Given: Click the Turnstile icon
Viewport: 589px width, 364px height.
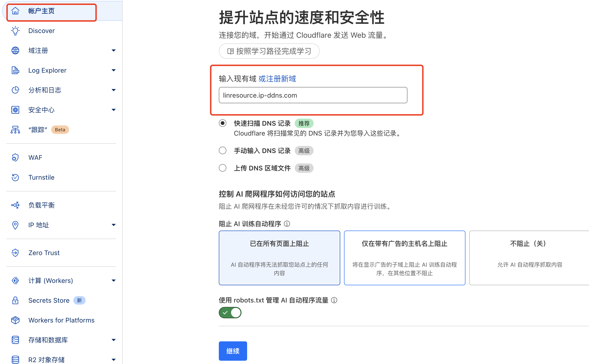Looking at the screenshot, I should pyautogui.click(x=15, y=178).
